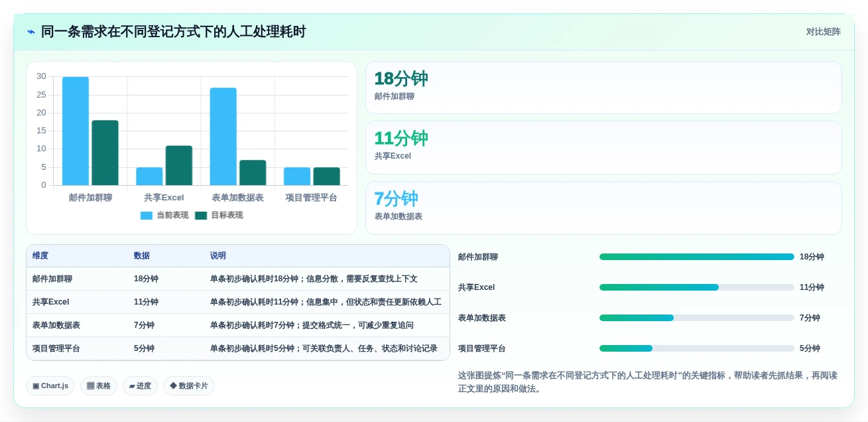Viewport: 868px width, 422px height.
Task: Open the 7分钟 表单加数据表 data card
Action: tap(603, 208)
